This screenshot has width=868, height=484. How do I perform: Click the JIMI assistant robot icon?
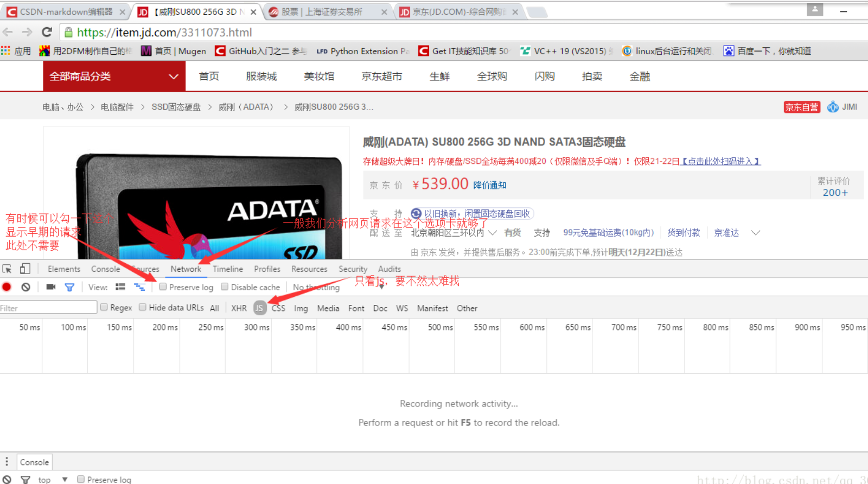pos(833,107)
